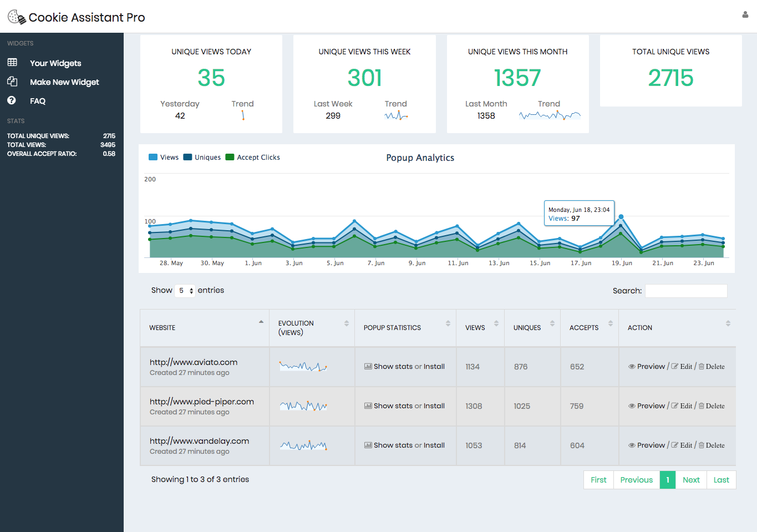757x532 pixels.
Task: Click Edit pencil icon for pied-piper.com
Action: tap(675, 406)
